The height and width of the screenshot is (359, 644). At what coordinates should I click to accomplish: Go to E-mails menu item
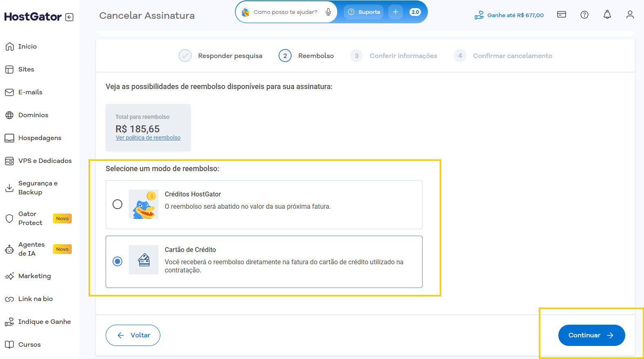coord(30,92)
